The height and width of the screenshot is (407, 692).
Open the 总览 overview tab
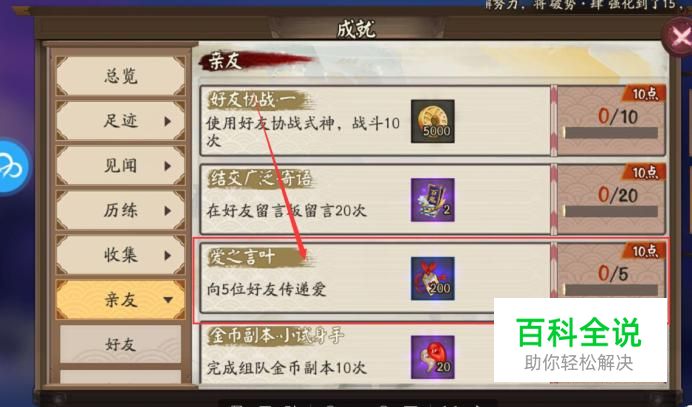pos(120,76)
